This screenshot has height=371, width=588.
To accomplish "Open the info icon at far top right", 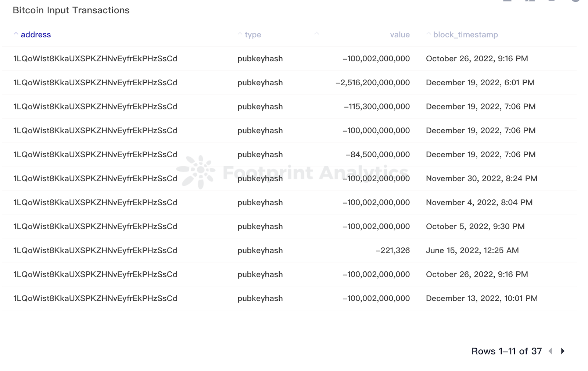I will point(575,2).
